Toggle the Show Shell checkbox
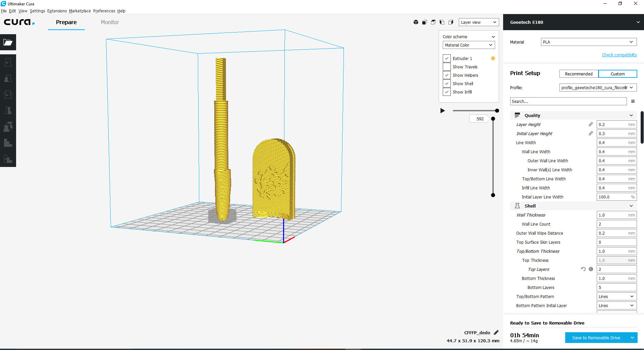Screen dimensions: 644x350 point(447,83)
